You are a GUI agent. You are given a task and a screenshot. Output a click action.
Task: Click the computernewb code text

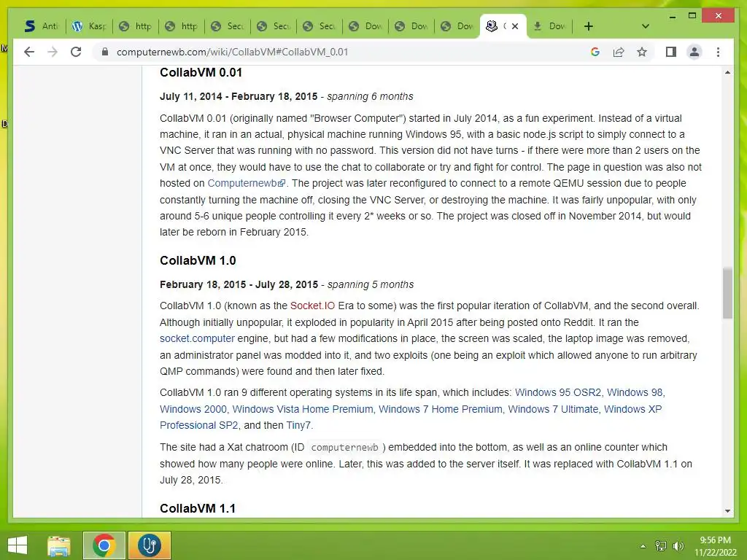tap(344, 448)
